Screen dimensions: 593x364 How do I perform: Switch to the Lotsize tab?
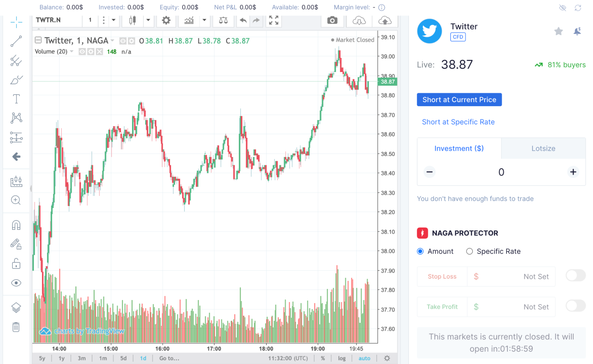pos(543,148)
